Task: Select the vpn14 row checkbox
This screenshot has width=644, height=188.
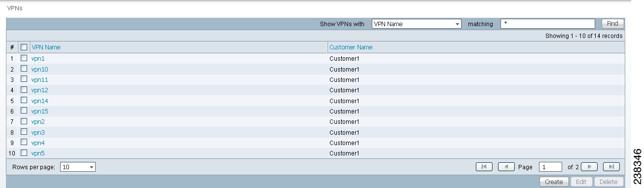Action: pos(24,101)
